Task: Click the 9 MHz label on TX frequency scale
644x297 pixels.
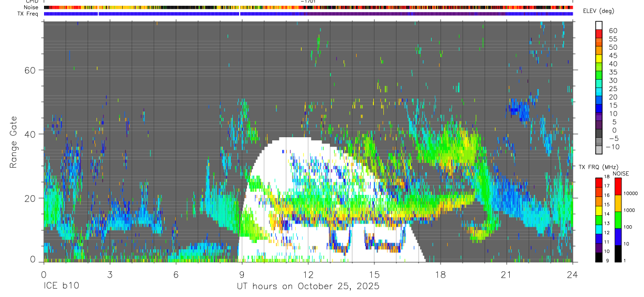Action: (x=608, y=260)
